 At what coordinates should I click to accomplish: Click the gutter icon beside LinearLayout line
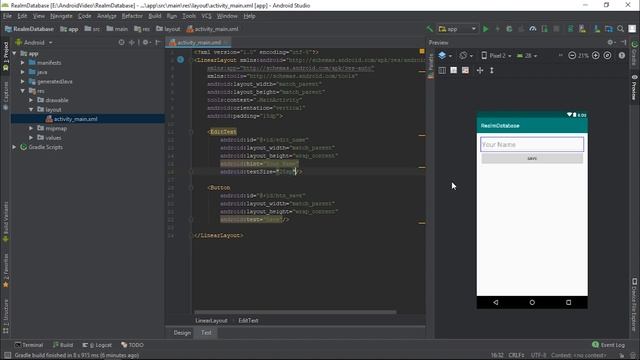(x=180, y=60)
